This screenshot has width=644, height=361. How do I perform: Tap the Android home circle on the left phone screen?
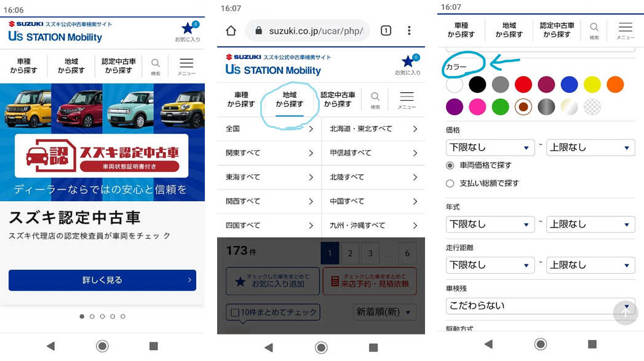pyautogui.click(x=102, y=346)
